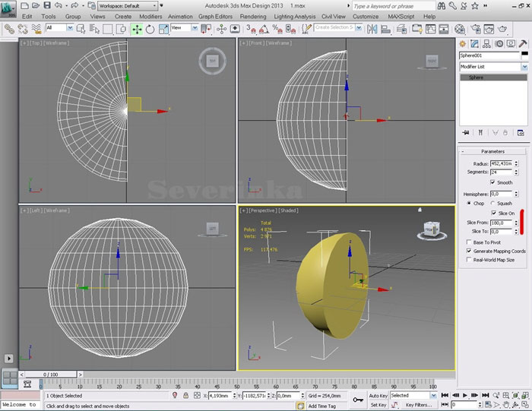Click the Pin Stack icon
Viewport: 532px width, 411px height.
[x=464, y=131]
